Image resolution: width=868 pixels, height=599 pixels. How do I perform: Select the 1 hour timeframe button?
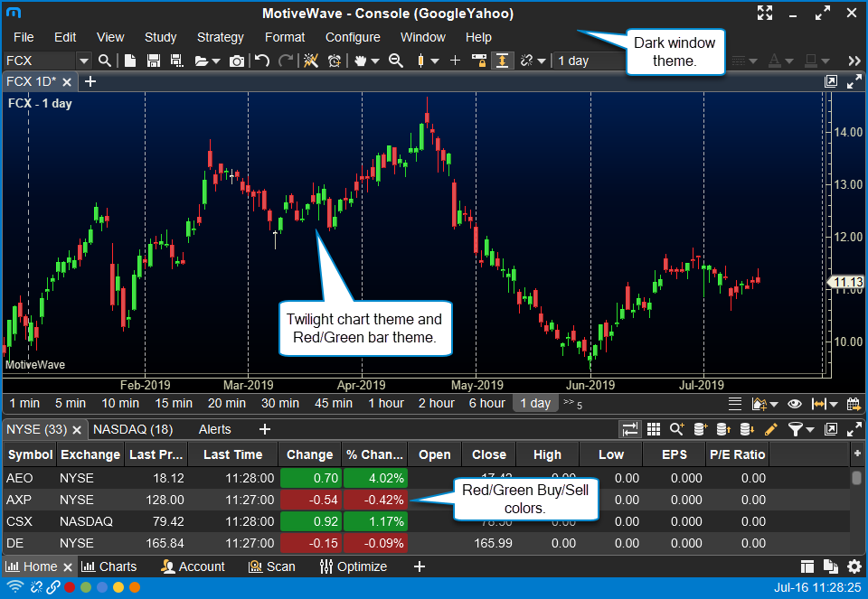point(386,403)
